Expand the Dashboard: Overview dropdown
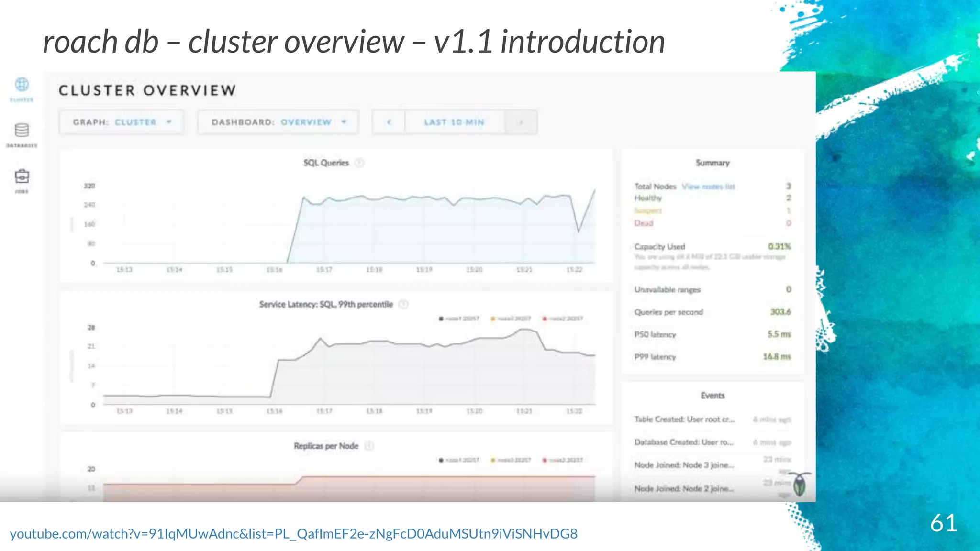980x551 pixels. (278, 122)
